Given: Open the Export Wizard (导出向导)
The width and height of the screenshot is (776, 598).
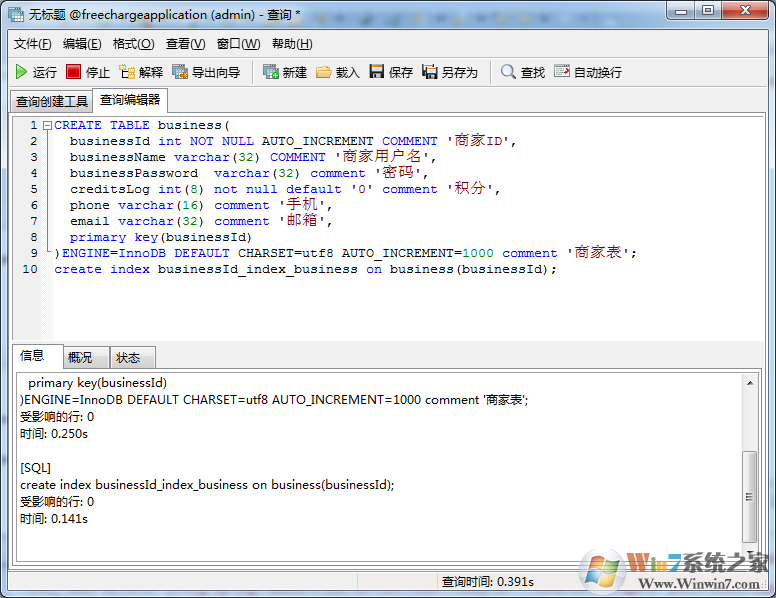Looking at the screenshot, I should click(180, 72).
